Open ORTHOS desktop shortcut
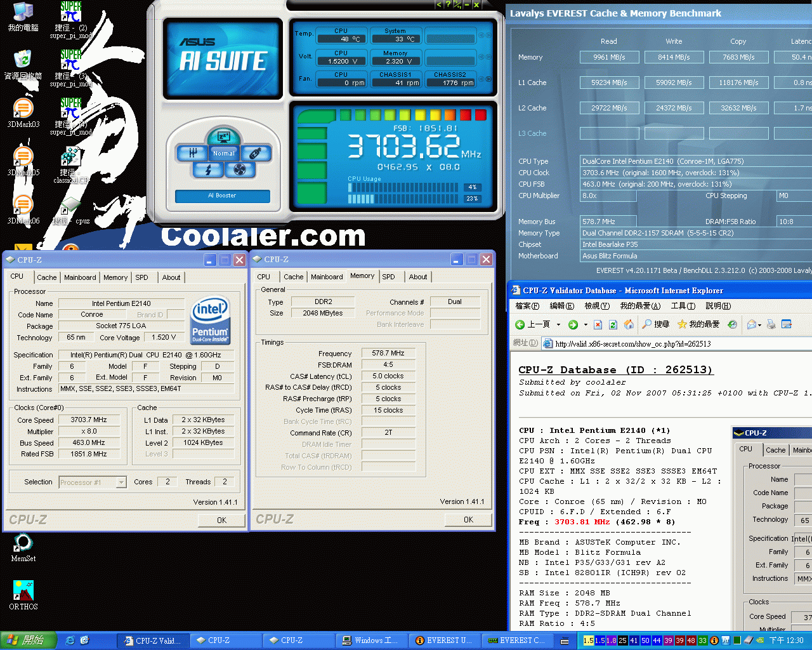 click(x=23, y=595)
